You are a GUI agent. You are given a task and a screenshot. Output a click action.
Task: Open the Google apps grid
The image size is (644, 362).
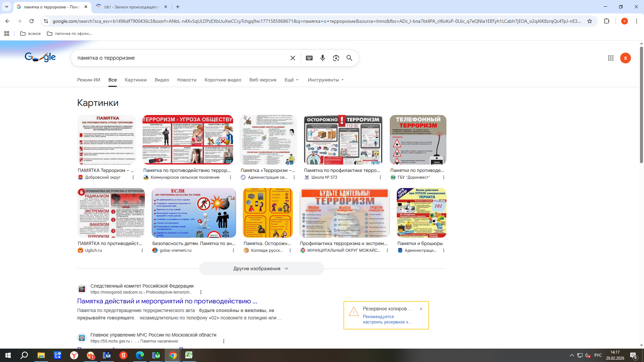[610, 58]
